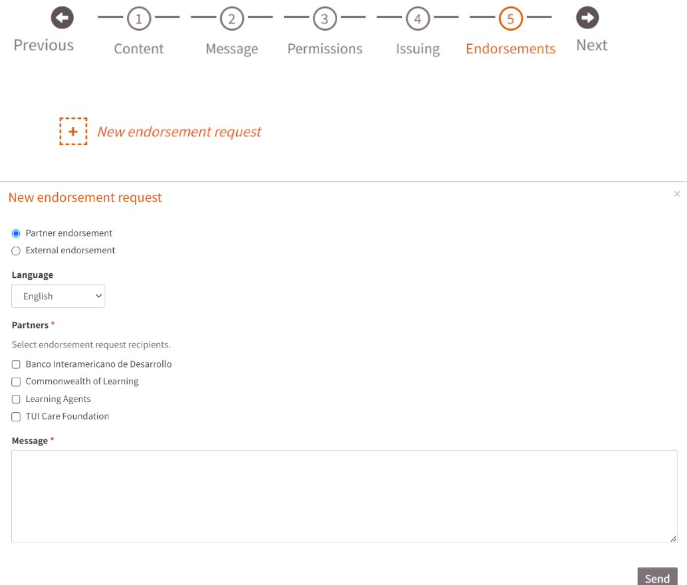687x585 pixels.
Task: Check Banco Interamericano de Desarrollo
Action: tap(16, 364)
